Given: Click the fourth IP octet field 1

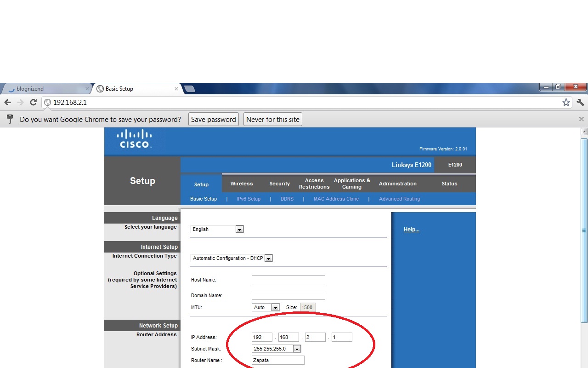Looking at the screenshot, I should (342, 337).
